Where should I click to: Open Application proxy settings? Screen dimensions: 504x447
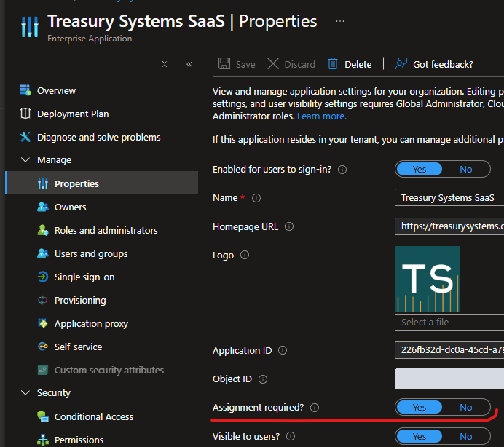pos(91,323)
